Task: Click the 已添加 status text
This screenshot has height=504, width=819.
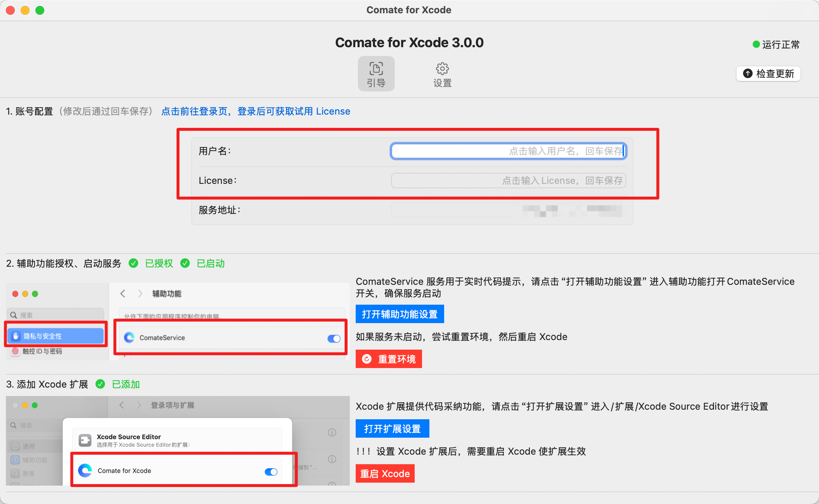Action: tap(126, 384)
